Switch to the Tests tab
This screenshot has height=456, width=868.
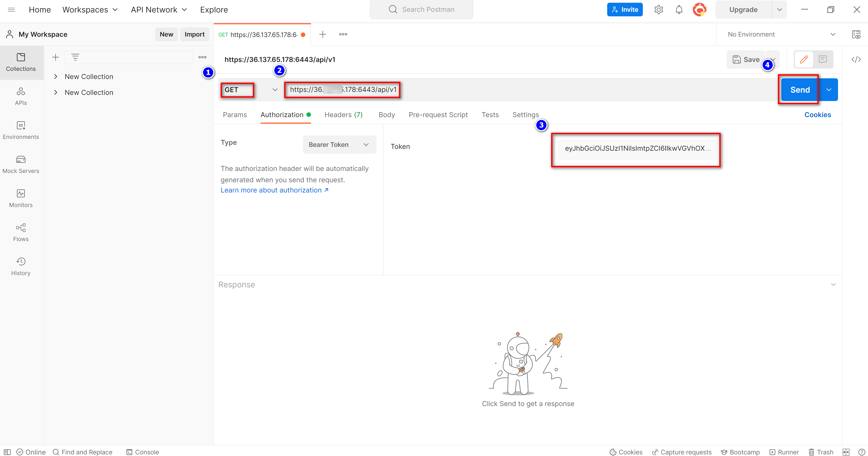pyautogui.click(x=490, y=115)
